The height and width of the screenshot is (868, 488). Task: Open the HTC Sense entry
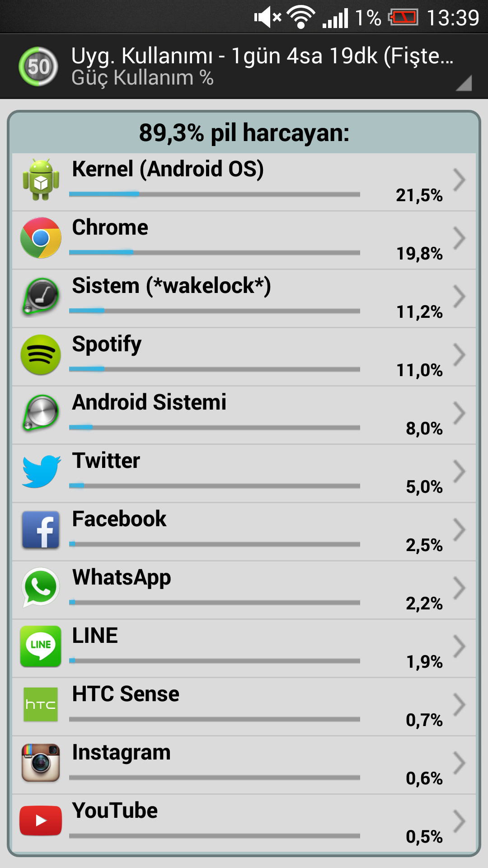pos(244,706)
